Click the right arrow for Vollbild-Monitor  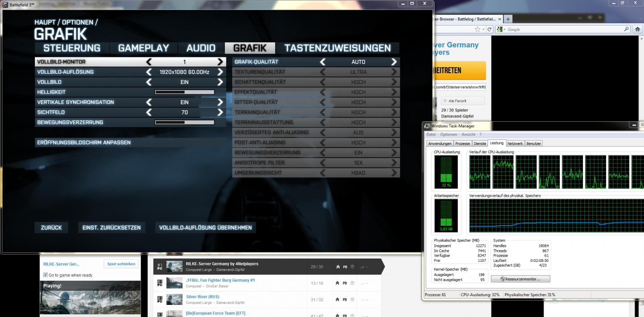coord(220,62)
